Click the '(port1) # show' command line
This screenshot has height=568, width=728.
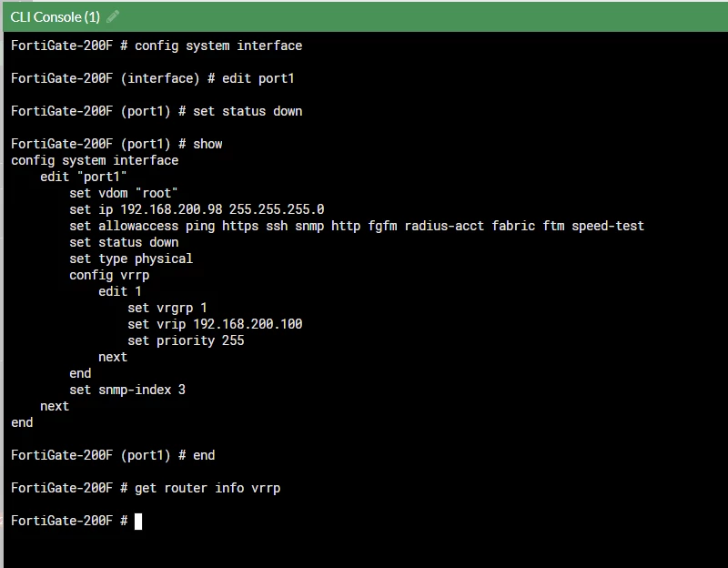click(116, 144)
